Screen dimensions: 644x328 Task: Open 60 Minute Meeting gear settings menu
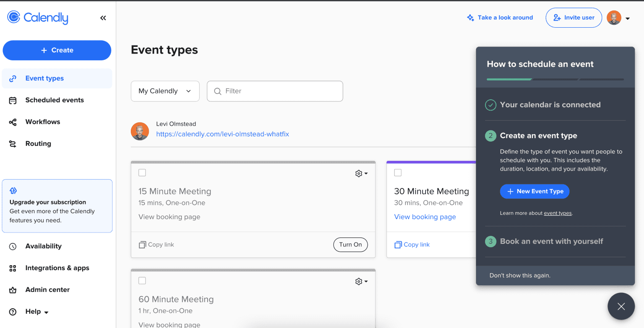(x=361, y=282)
